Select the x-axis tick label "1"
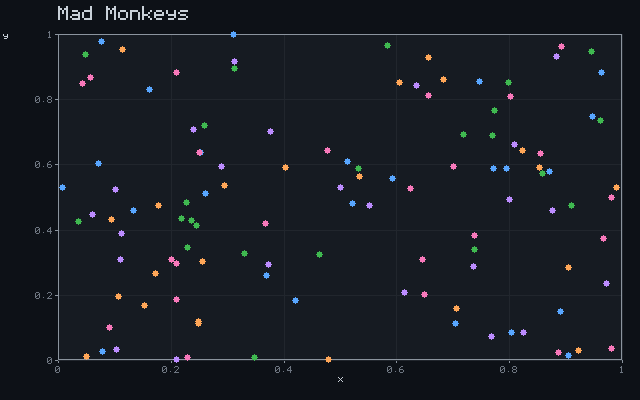The image size is (640, 400). pos(622,370)
